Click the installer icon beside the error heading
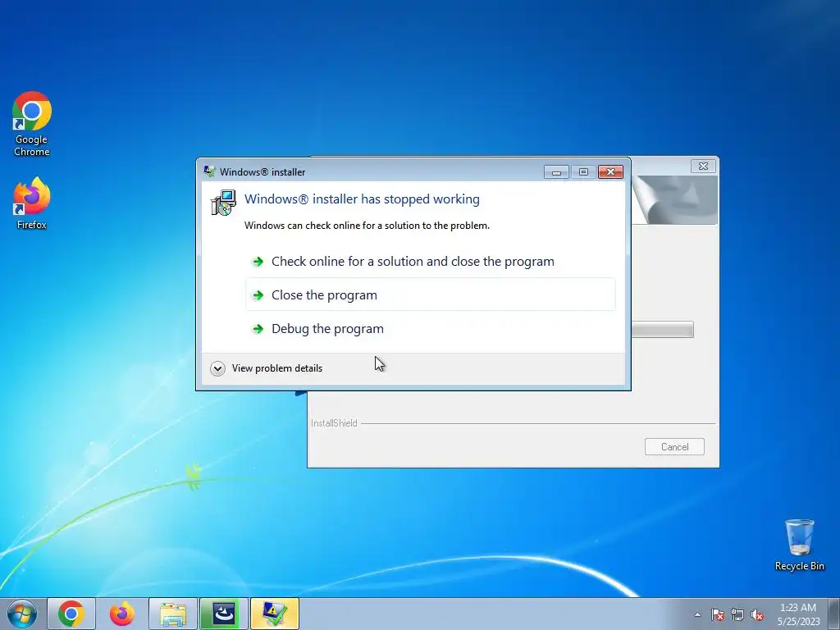The width and height of the screenshot is (840, 630). point(223,203)
